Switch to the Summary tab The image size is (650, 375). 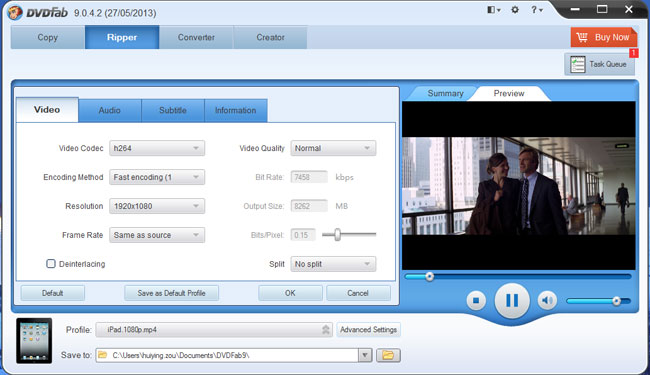coord(445,93)
